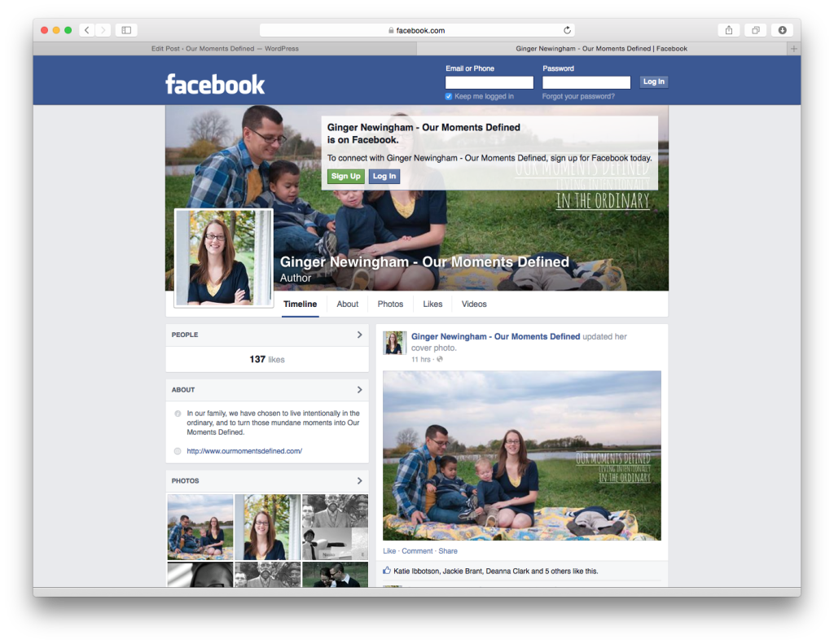Select the Ginger Newingham Facebook browser tab

pyautogui.click(x=602, y=48)
